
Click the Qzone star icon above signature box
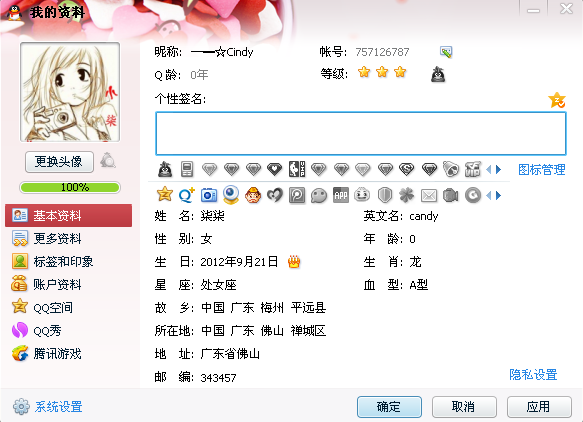(x=557, y=100)
